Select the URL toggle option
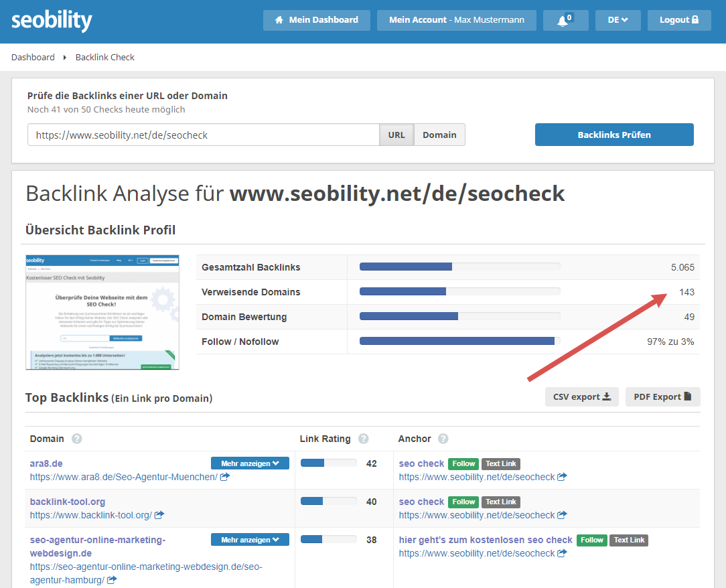The height and width of the screenshot is (588, 726). pyautogui.click(x=396, y=135)
